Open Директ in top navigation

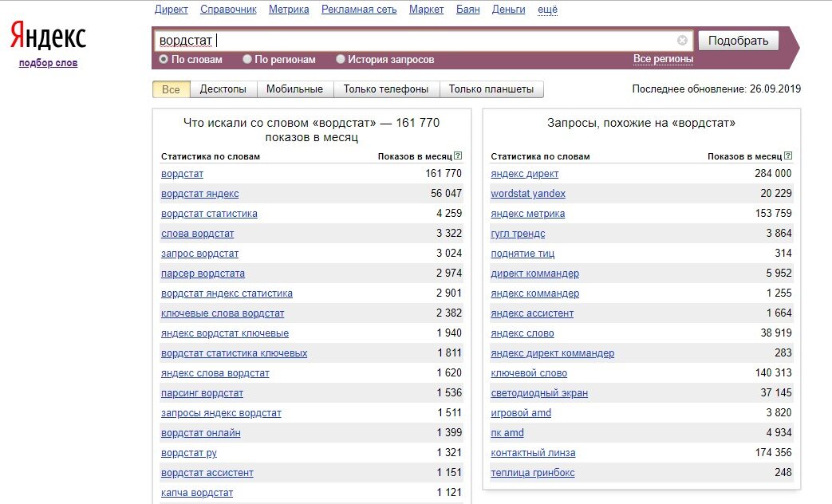click(x=171, y=10)
